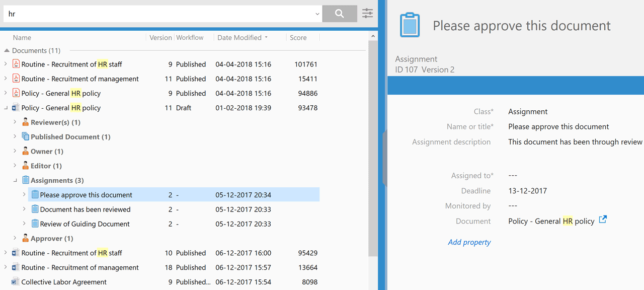Expand the Review of Guiding Document row
644x290 pixels.
click(x=24, y=224)
